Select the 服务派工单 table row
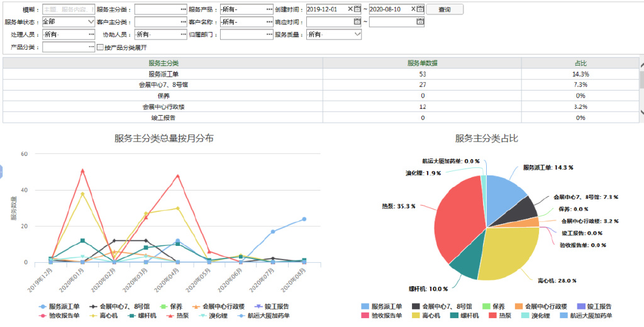Viewport: 644px width, 327px height. click(164, 74)
